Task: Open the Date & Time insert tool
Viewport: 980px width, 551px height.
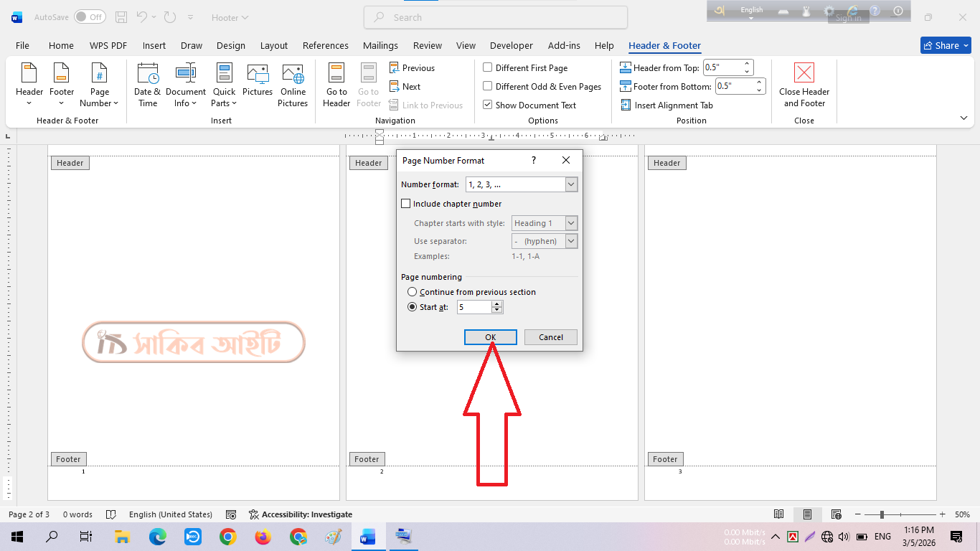Action: [x=148, y=85]
